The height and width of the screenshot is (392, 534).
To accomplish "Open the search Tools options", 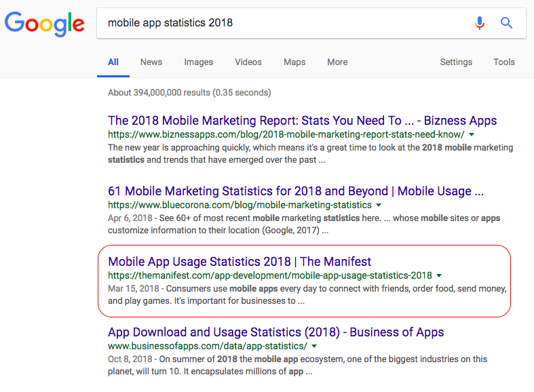I will coord(504,62).
